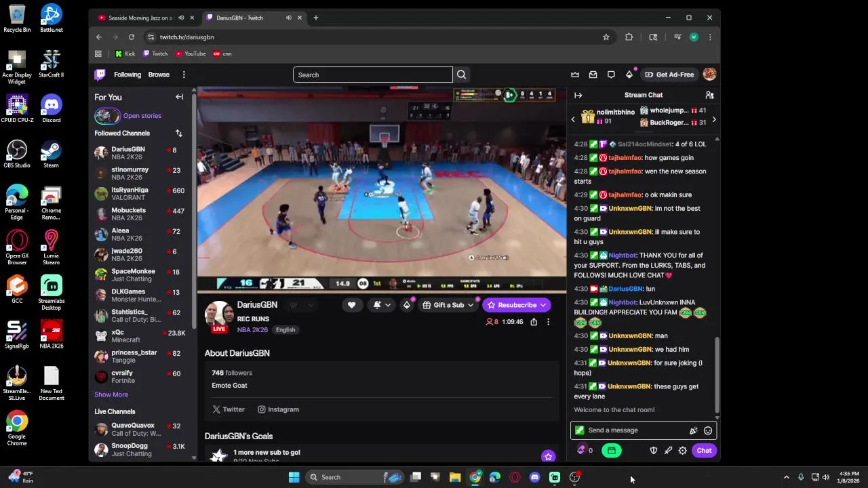868x488 pixels.
Task: Click the green channel points reward button
Action: [x=611, y=451]
